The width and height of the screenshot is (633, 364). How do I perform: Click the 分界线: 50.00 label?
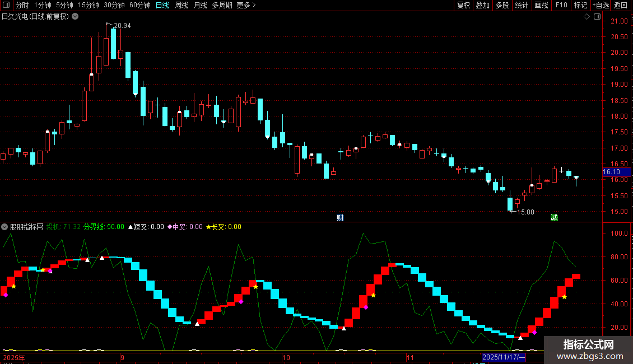(x=104, y=227)
